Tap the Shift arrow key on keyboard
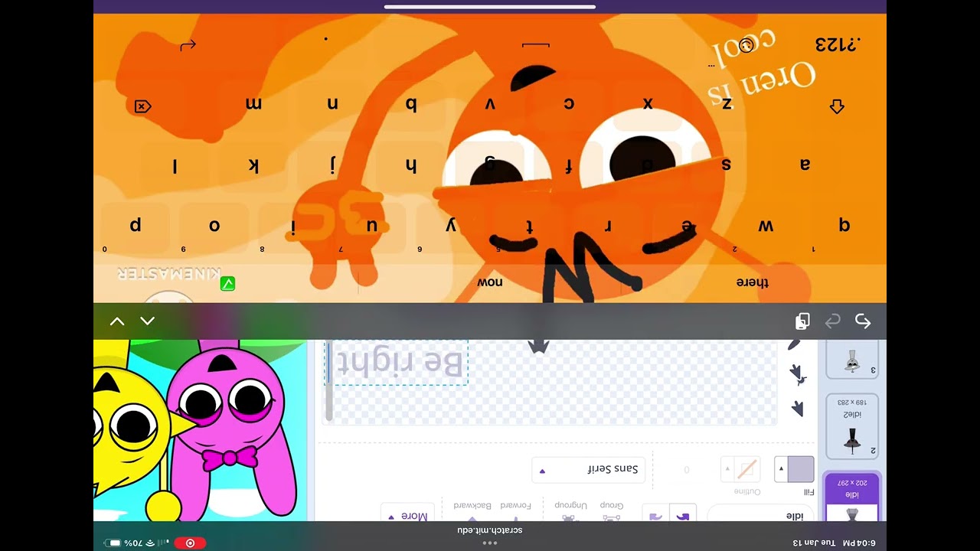 tap(837, 106)
